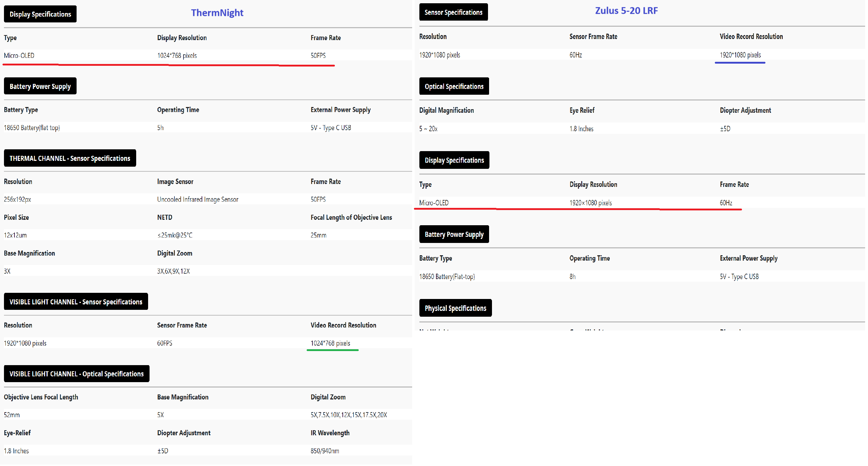Click objective focal length value 25mm
This screenshot has width=868, height=466.
click(319, 235)
